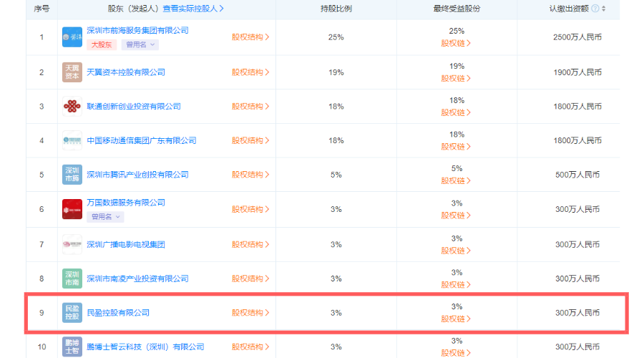Select the 序号 column header
The width and height of the screenshot is (644, 358).
tap(42, 9)
